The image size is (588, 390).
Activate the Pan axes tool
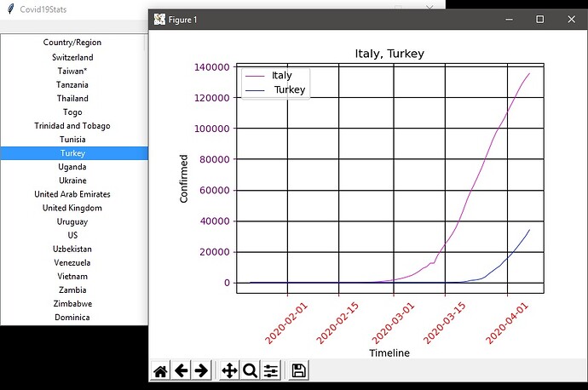pyautogui.click(x=229, y=370)
